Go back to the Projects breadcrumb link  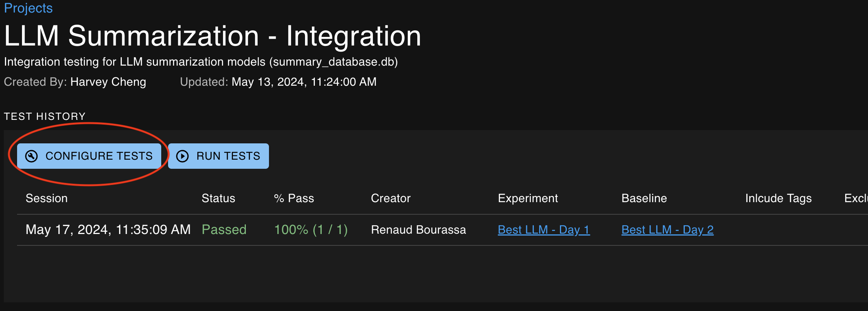click(x=28, y=8)
